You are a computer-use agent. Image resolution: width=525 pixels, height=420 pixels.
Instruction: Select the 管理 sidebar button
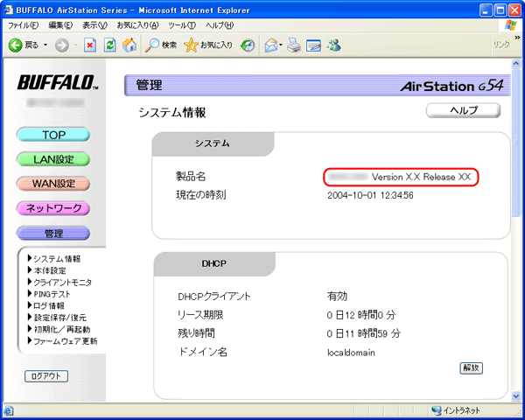point(53,234)
